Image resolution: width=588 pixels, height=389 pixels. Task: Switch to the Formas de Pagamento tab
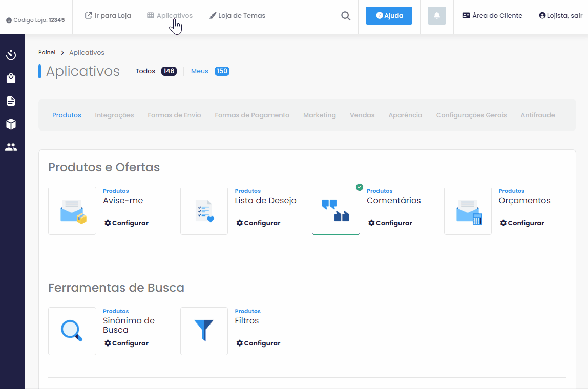[x=252, y=115]
